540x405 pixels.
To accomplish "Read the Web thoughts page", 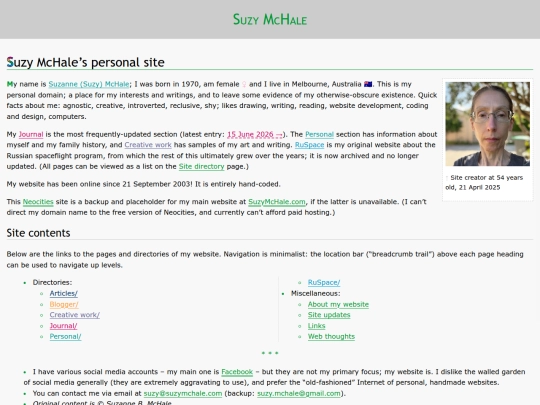I will point(331,336).
